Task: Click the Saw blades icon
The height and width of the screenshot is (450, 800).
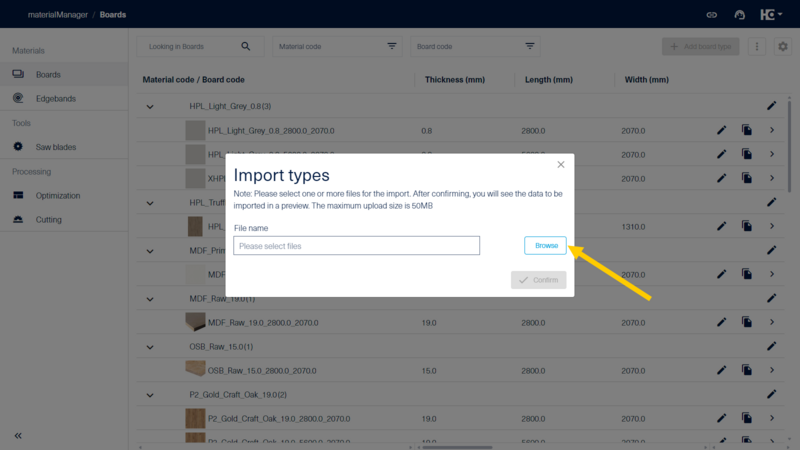Action: click(18, 146)
